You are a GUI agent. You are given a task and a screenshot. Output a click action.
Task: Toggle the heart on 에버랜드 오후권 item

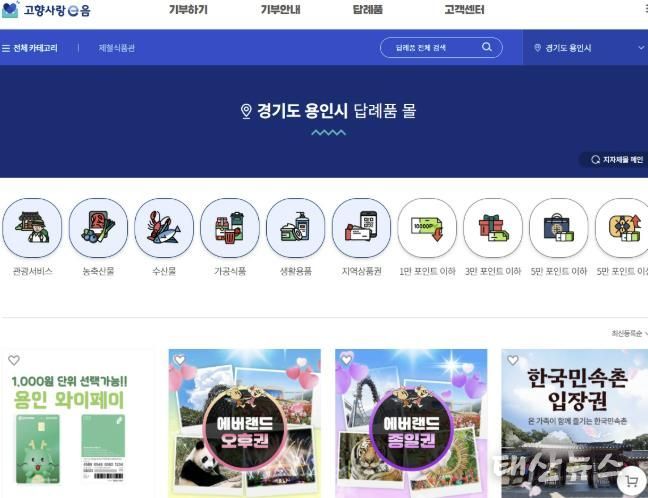(180, 360)
